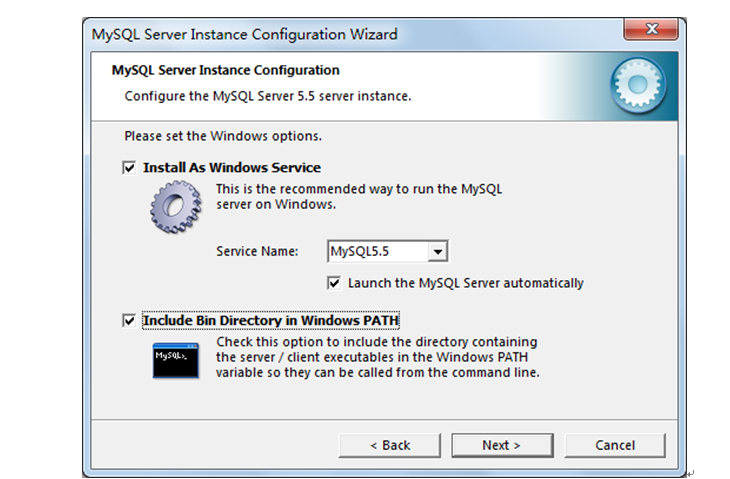Cancel the configuration wizard
Image resolution: width=730 pixels, height=479 pixels.
(x=615, y=445)
